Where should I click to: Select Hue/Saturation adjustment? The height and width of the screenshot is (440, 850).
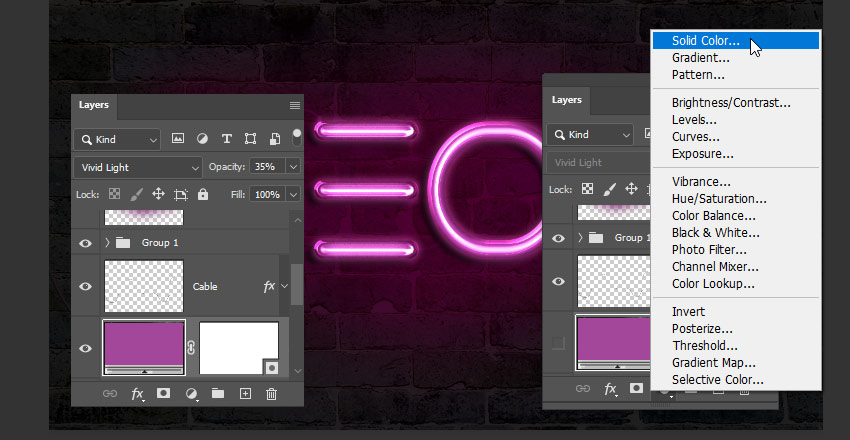point(736,199)
